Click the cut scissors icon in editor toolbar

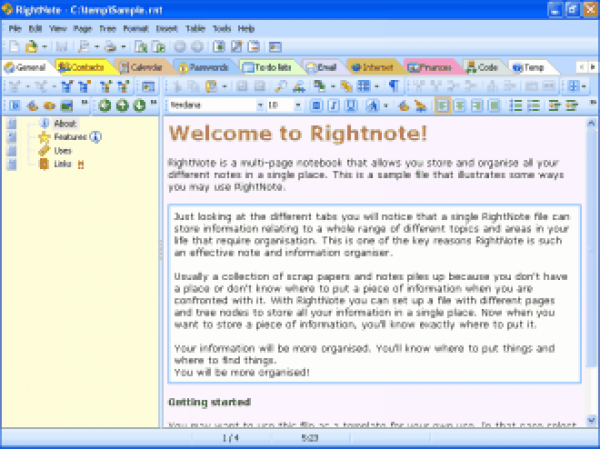coord(177,87)
